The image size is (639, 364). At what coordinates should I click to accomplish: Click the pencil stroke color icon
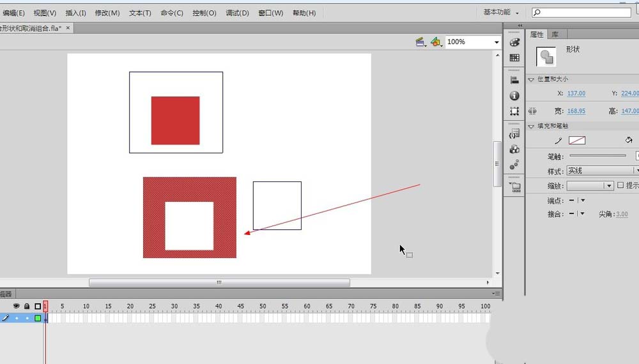point(558,140)
